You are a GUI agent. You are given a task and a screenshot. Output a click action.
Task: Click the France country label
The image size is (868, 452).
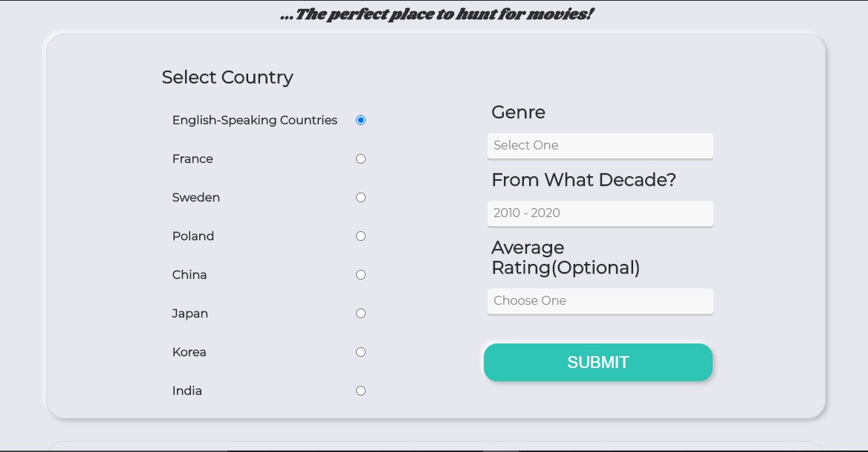tap(192, 159)
